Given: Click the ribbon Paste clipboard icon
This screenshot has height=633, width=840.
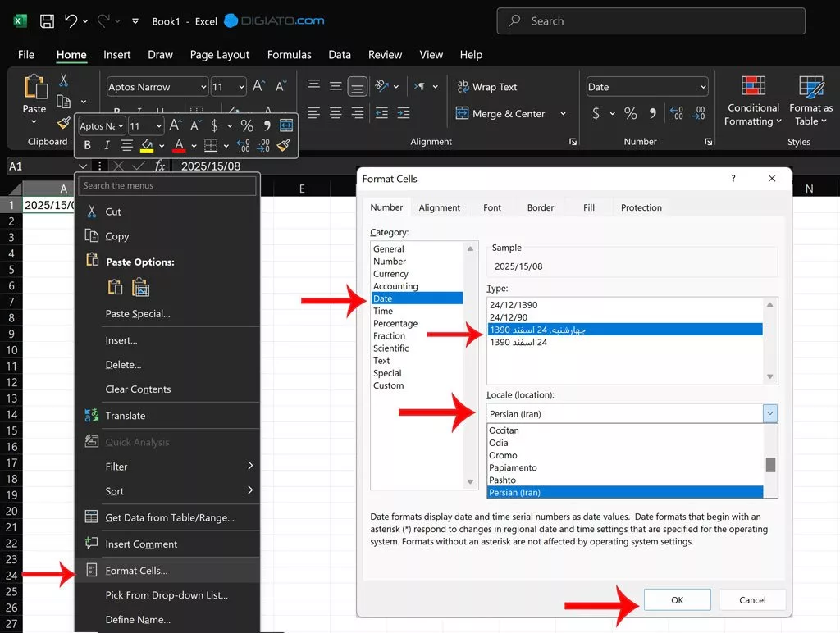Looking at the screenshot, I should 35,86.
